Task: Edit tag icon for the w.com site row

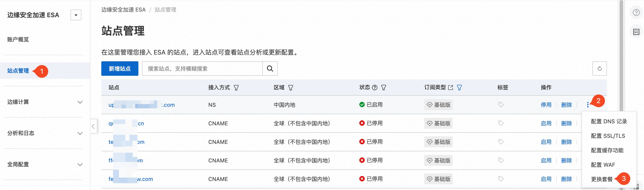Action: coord(501,179)
